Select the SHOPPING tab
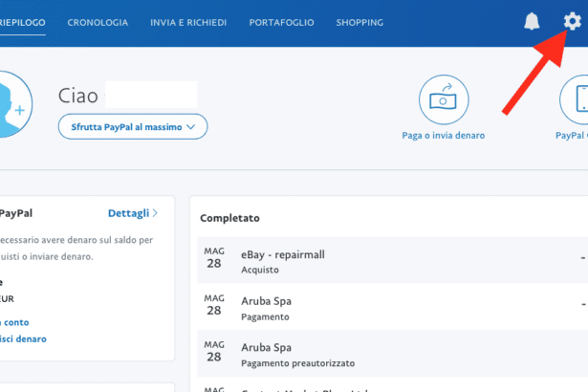The width and height of the screenshot is (588, 392). (x=359, y=23)
